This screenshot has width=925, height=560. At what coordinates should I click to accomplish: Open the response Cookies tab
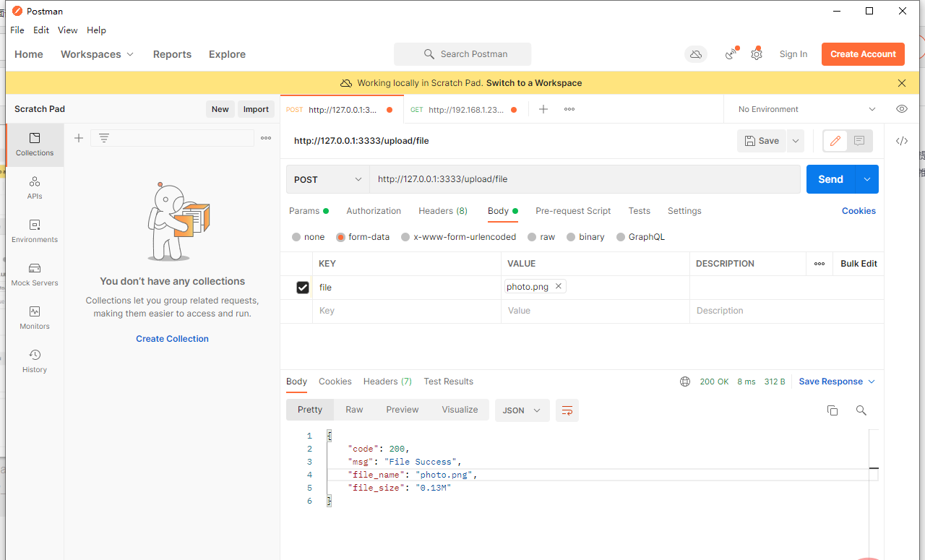point(335,382)
